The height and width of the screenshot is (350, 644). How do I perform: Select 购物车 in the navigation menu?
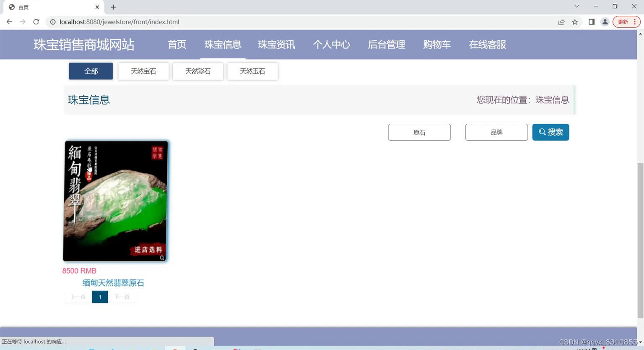(437, 44)
